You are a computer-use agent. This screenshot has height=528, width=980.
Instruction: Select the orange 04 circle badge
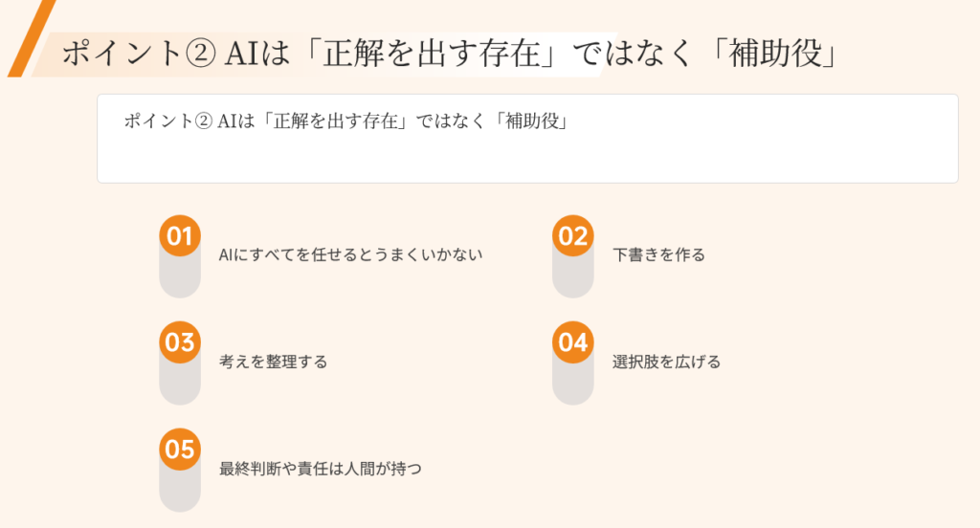[x=572, y=342]
